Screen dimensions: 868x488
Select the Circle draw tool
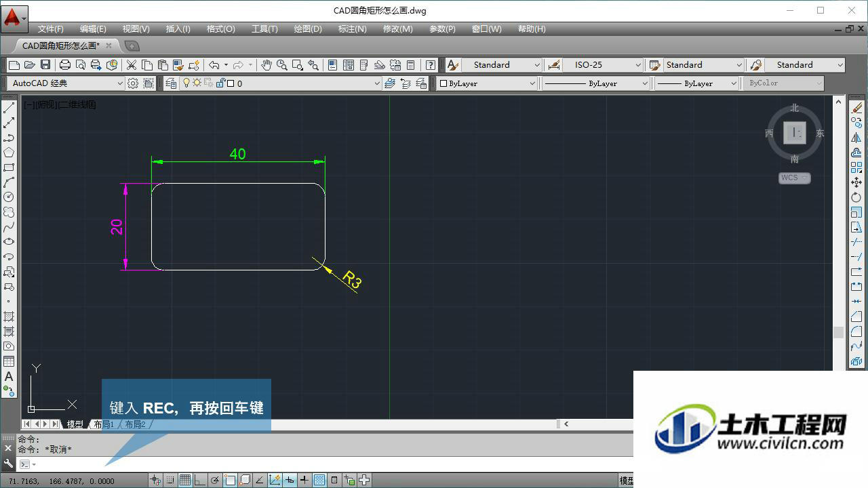pos(9,197)
